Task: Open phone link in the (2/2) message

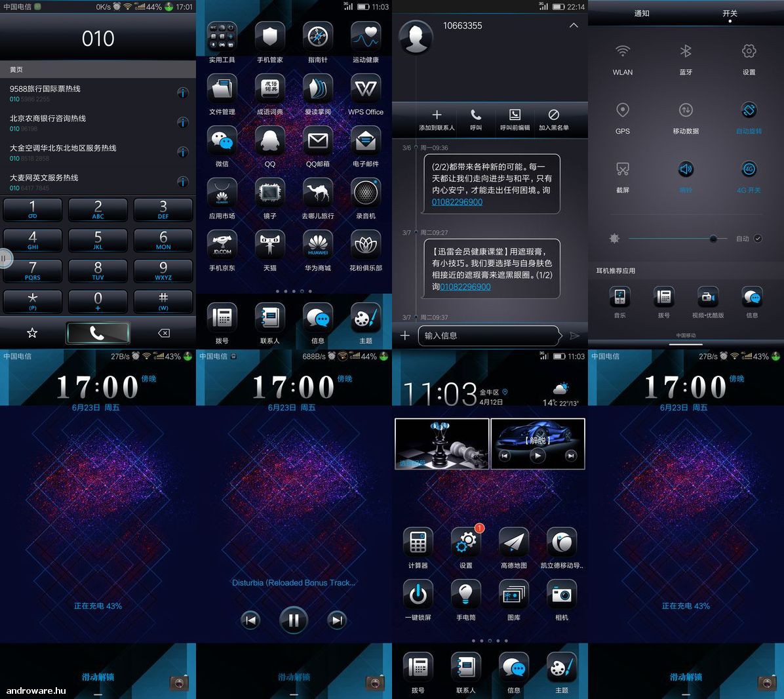Action: [457, 202]
